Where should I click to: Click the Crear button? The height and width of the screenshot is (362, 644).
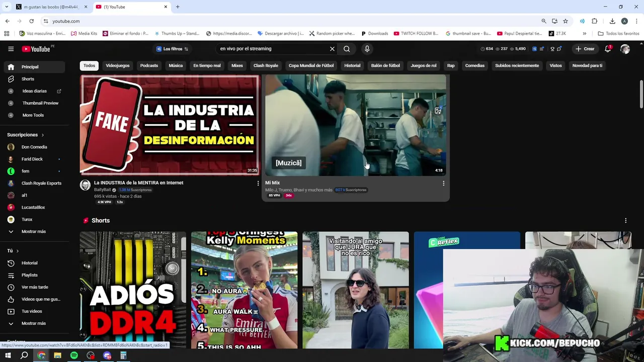coord(586,49)
